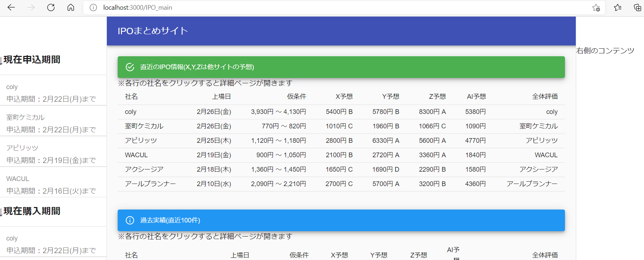644x260 pixels.
Task: Add this page to favorites star icon
Action: 596,8
